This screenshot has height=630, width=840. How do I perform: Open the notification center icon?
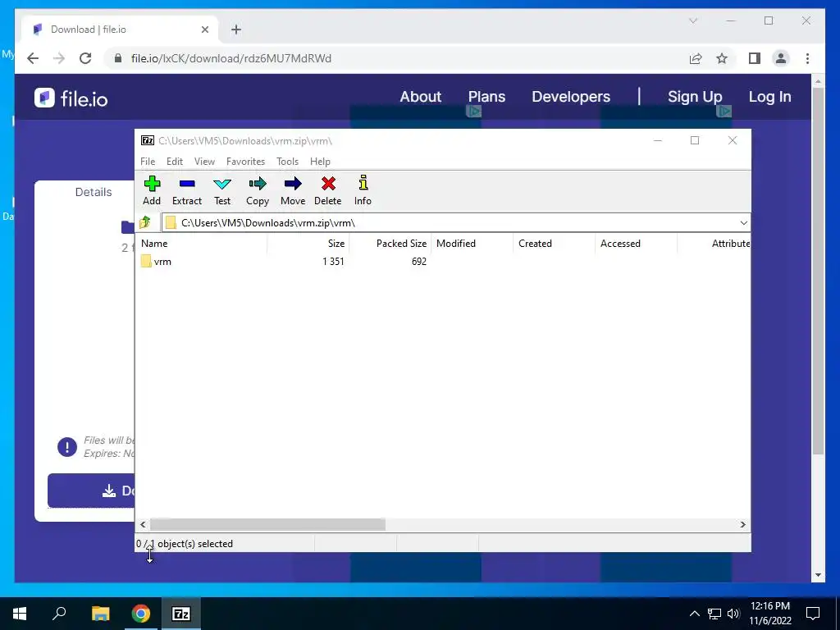(813, 614)
